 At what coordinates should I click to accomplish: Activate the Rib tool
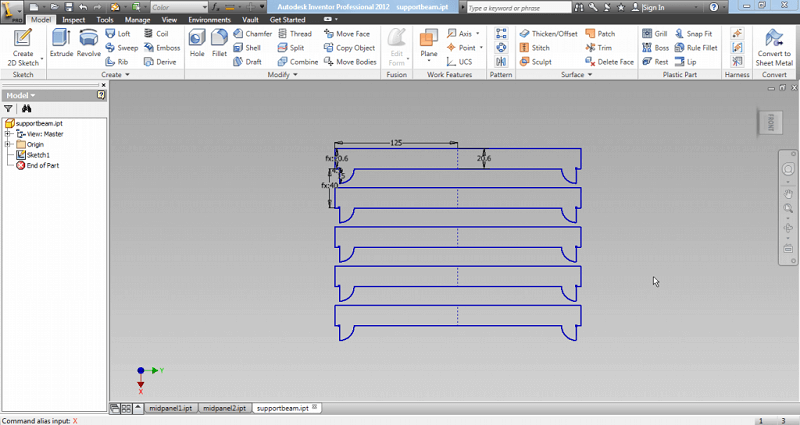116,62
